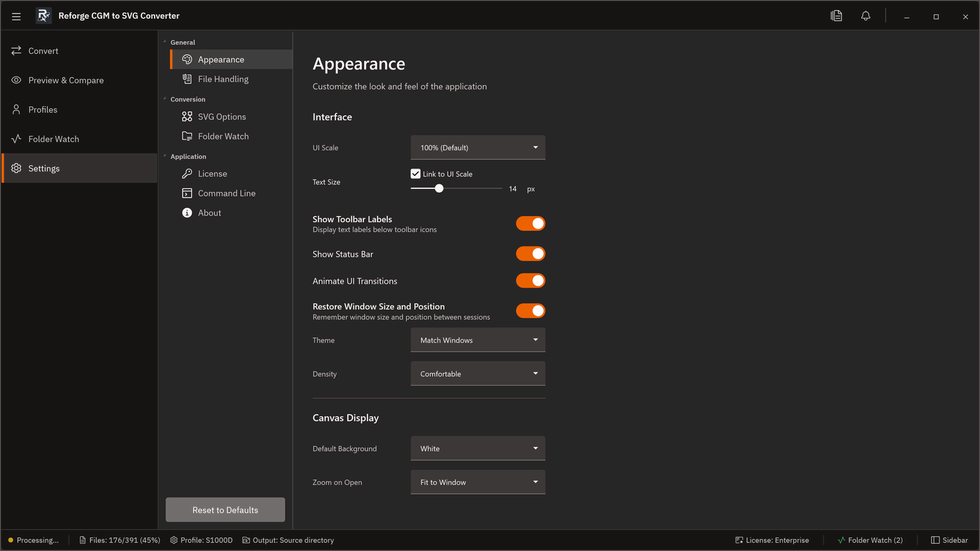
Task: Click the Folder Watch (2) status button
Action: (870, 540)
